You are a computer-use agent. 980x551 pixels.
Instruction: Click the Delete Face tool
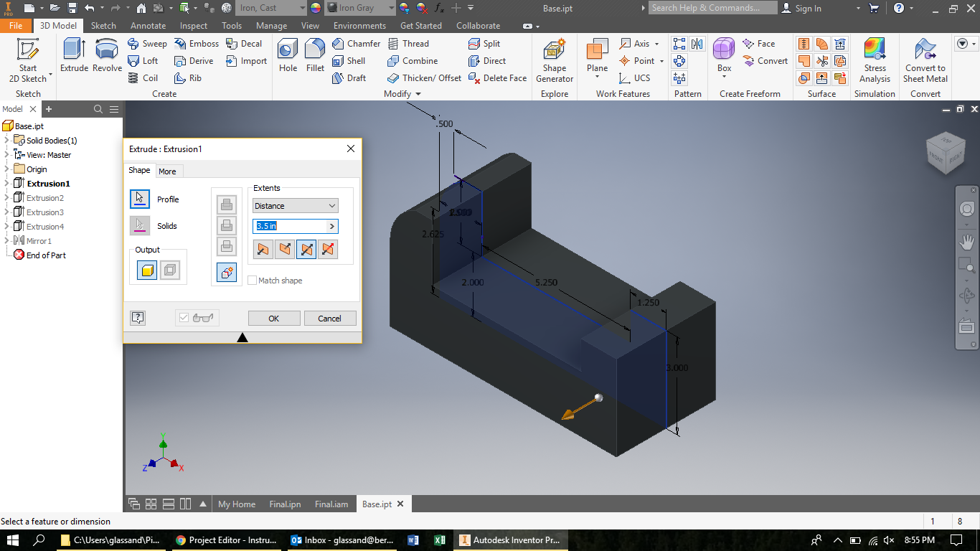pyautogui.click(x=497, y=78)
